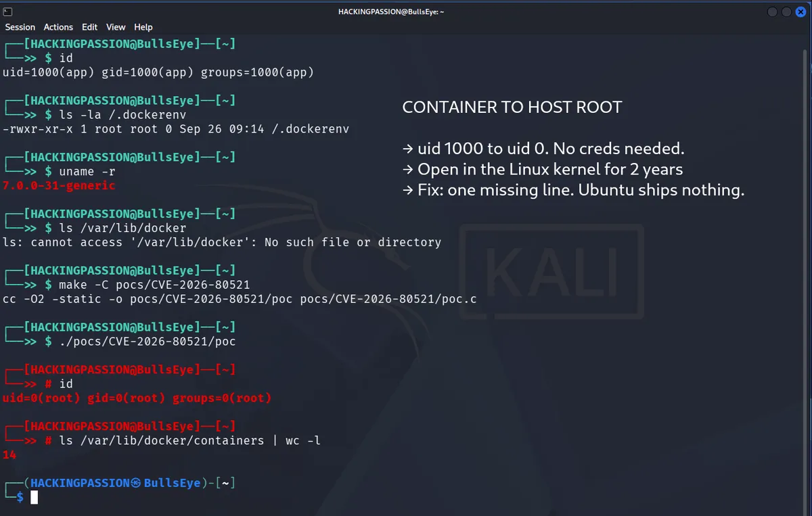
Task: Click the terminal window icon in title bar
Action: click(x=7, y=11)
